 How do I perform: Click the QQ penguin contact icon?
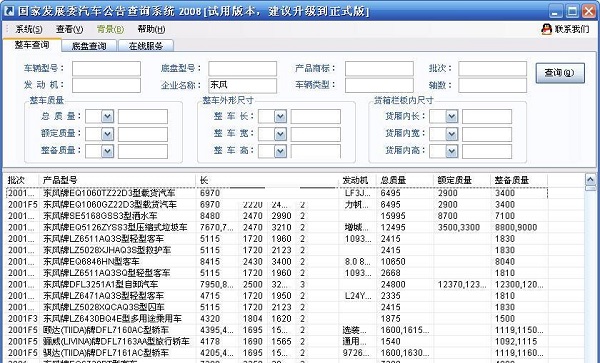546,29
